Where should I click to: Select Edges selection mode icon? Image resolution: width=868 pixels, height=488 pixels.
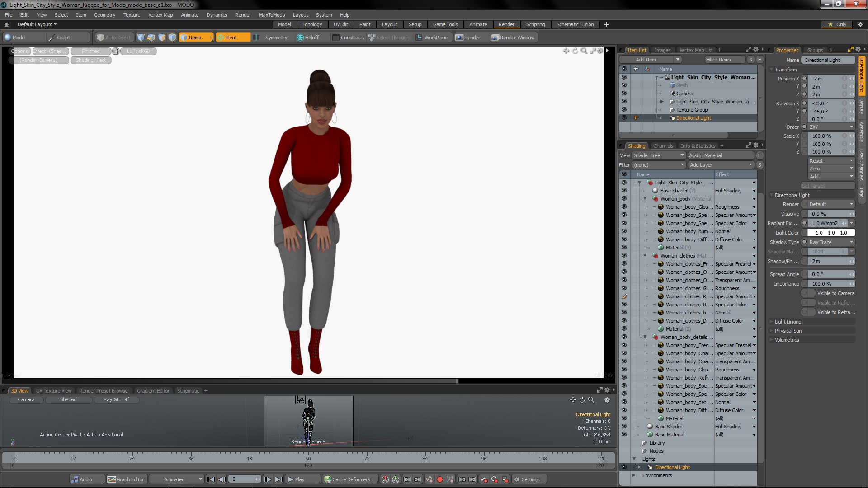[x=151, y=38]
